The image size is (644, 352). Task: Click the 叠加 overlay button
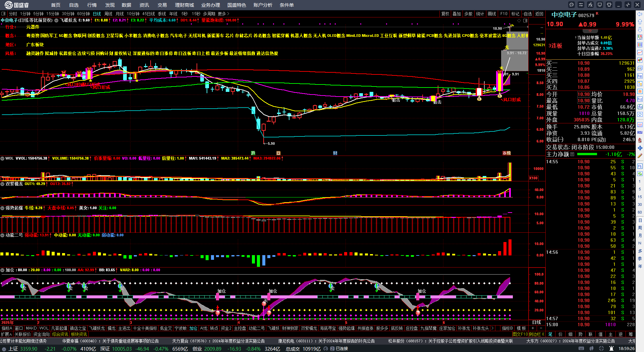click(457, 14)
